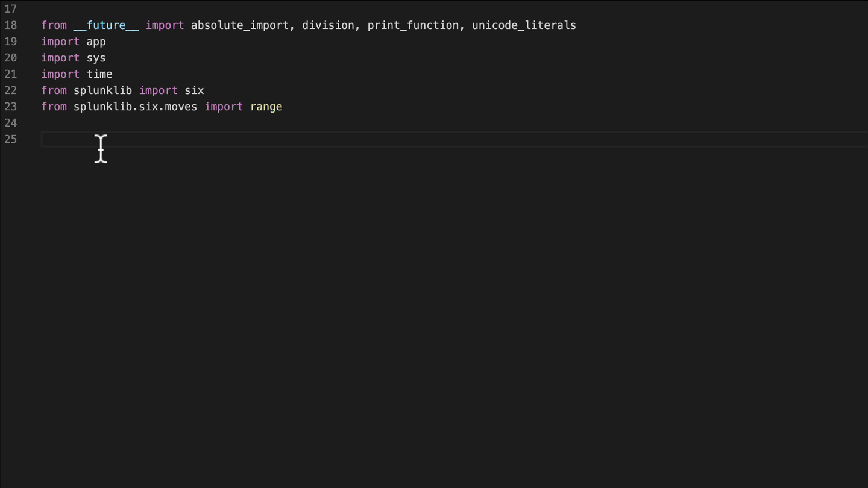Screen dimensions: 868x488
Task: Click line number 22 in the gutter
Action: tap(11, 90)
